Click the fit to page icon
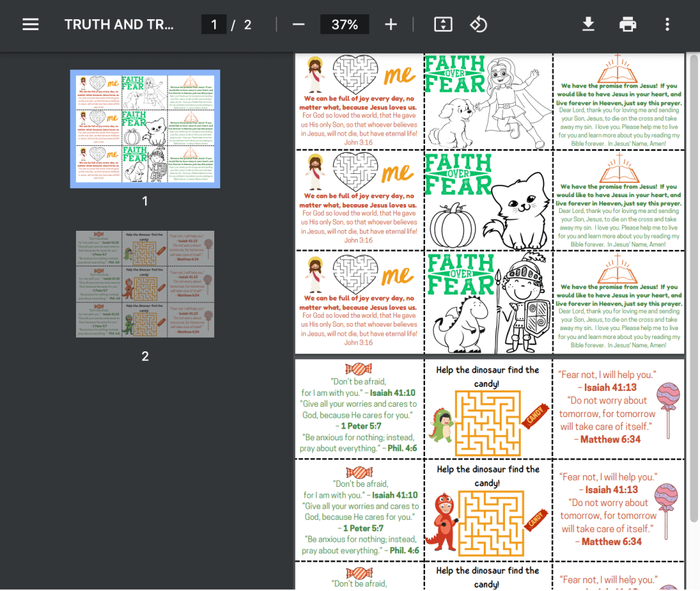700x591 pixels. click(x=443, y=25)
